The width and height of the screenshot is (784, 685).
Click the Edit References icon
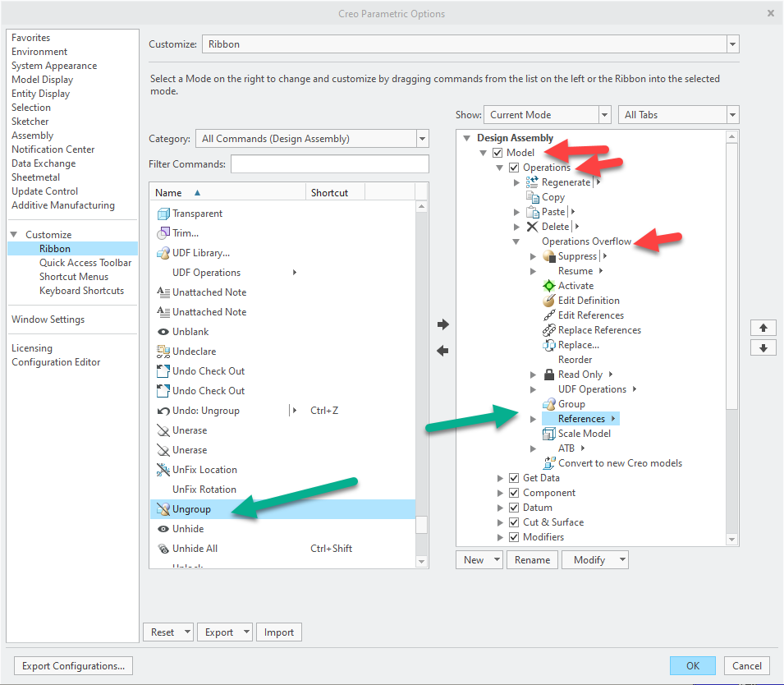[549, 315]
